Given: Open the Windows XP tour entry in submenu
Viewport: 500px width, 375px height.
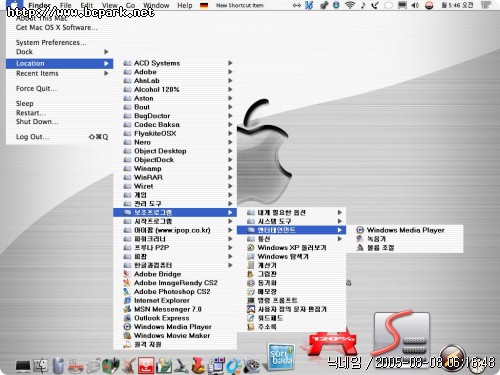Looking at the screenshot, I should (291, 248).
